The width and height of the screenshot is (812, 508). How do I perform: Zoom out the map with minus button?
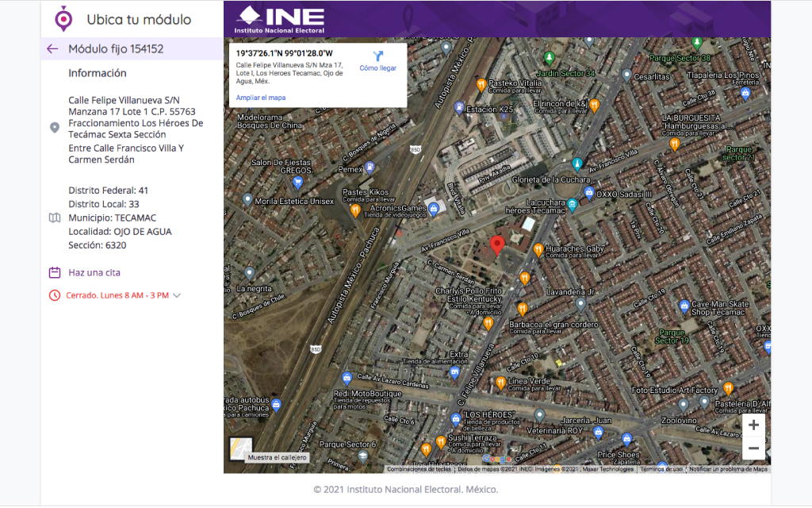tap(753, 448)
